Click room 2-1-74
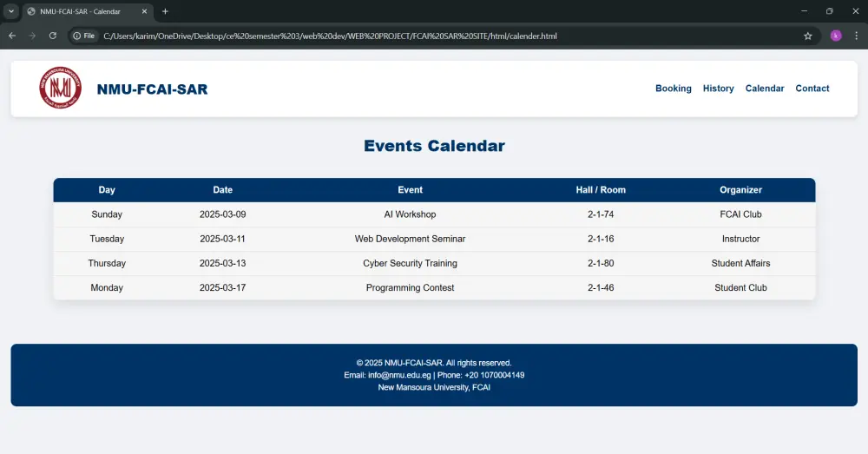The width and height of the screenshot is (868, 454). [x=601, y=214]
